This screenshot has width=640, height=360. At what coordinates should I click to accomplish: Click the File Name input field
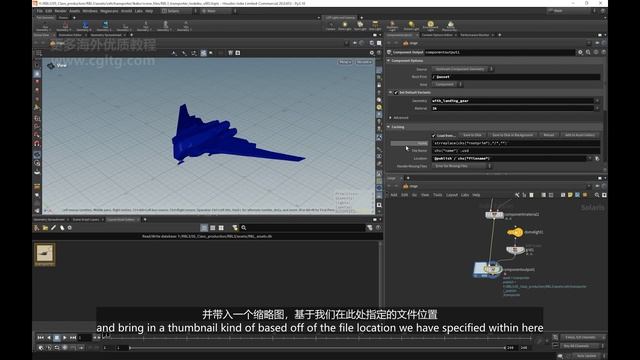[x=516, y=151]
